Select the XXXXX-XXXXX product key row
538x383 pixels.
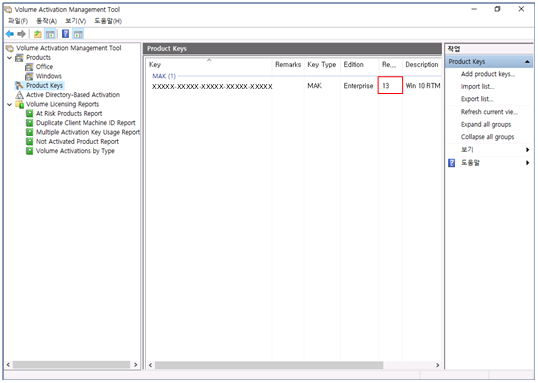click(x=212, y=86)
